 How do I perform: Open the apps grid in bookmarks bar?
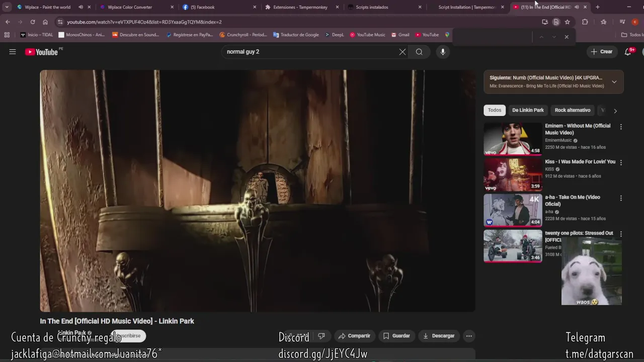point(7,35)
